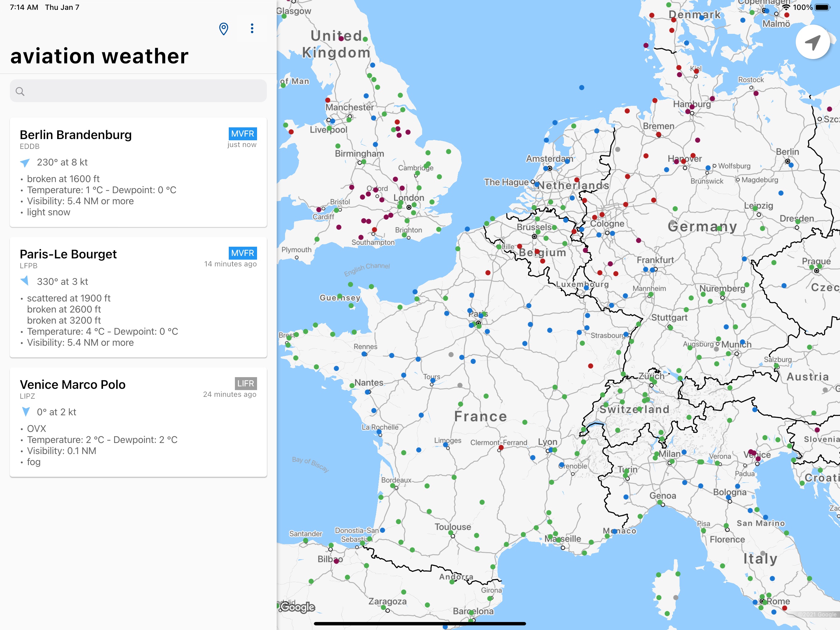
Task: Open the Berlin Brandenburg weather card
Action: coord(138,173)
